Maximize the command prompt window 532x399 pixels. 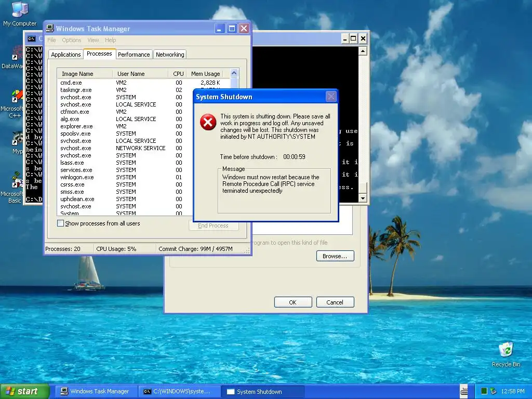coord(353,38)
